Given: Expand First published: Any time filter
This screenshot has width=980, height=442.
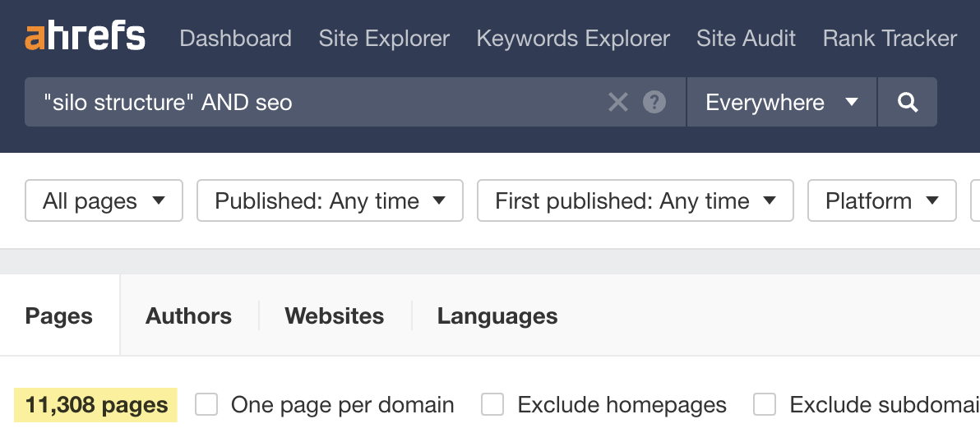Looking at the screenshot, I should point(635,201).
